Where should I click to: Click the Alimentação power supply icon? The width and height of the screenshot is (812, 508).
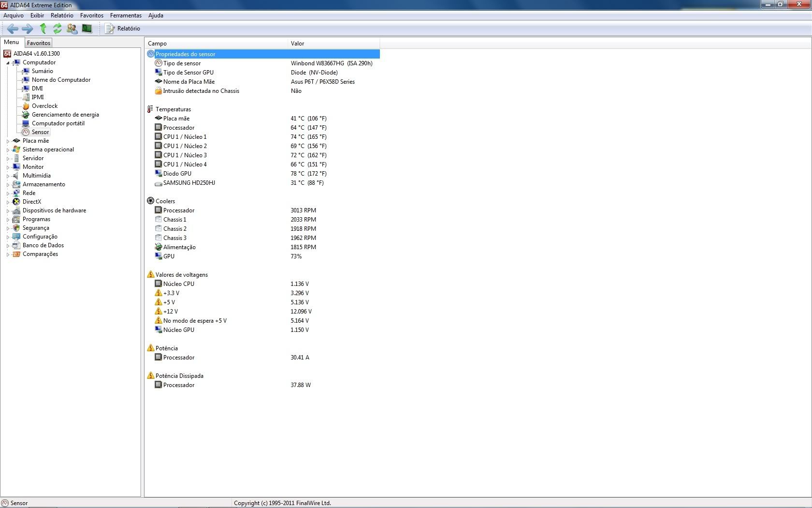[158, 247]
